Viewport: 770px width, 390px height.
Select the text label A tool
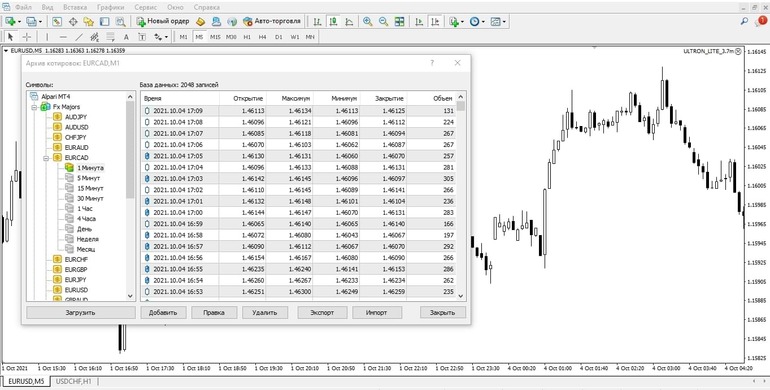point(126,37)
